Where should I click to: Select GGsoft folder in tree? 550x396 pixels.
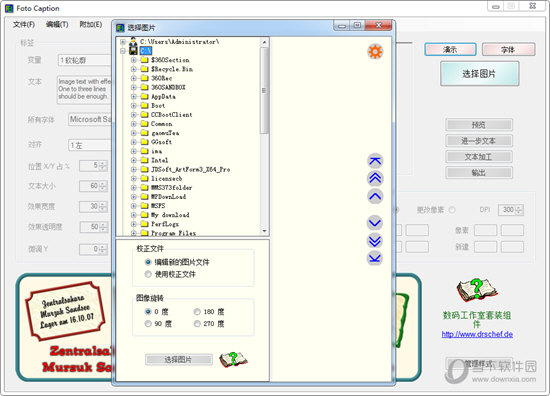161,142
